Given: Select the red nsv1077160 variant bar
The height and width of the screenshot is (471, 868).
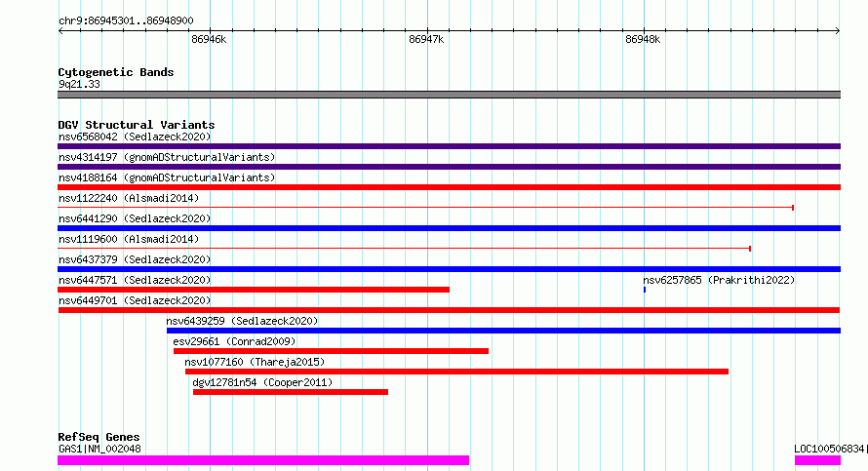Looking at the screenshot, I should (456, 372).
